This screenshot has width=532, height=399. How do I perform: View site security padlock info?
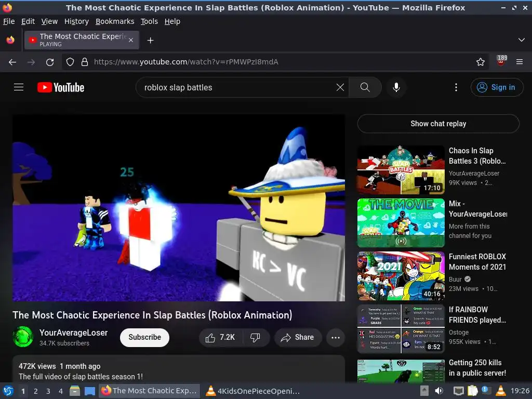85,62
